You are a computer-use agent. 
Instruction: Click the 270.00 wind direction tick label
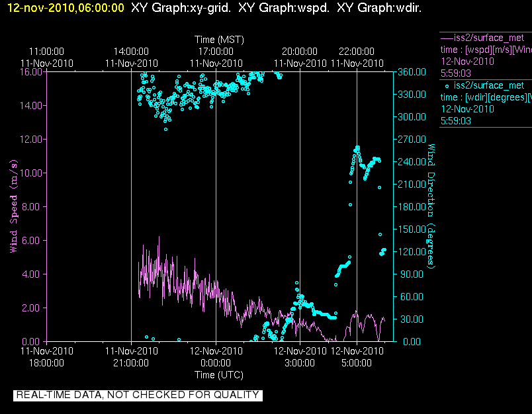412,140
